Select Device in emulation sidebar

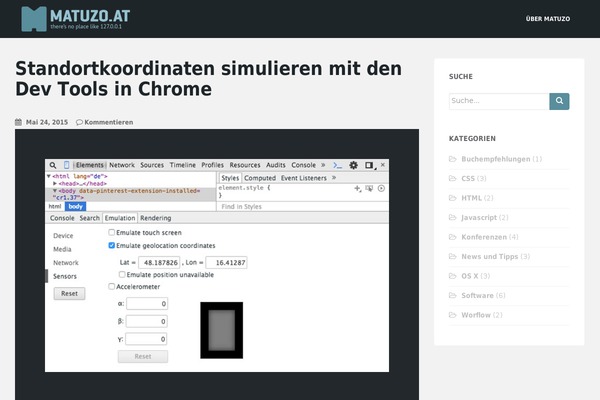tap(63, 235)
